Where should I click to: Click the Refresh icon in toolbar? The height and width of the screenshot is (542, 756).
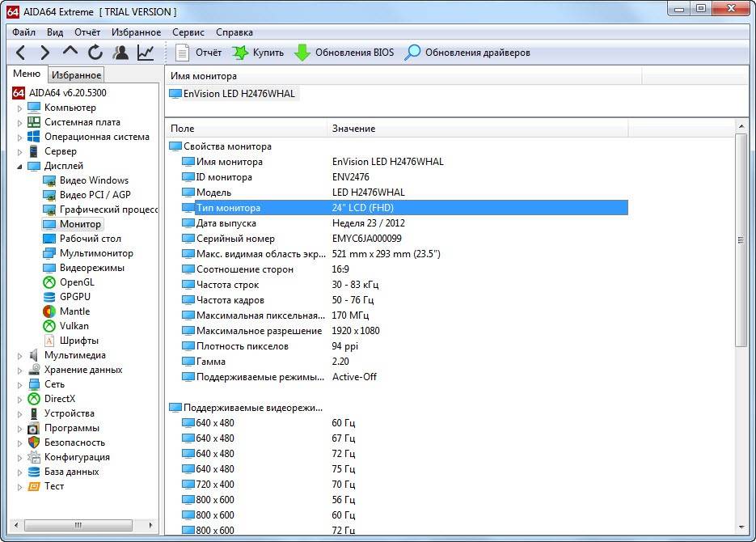click(95, 53)
